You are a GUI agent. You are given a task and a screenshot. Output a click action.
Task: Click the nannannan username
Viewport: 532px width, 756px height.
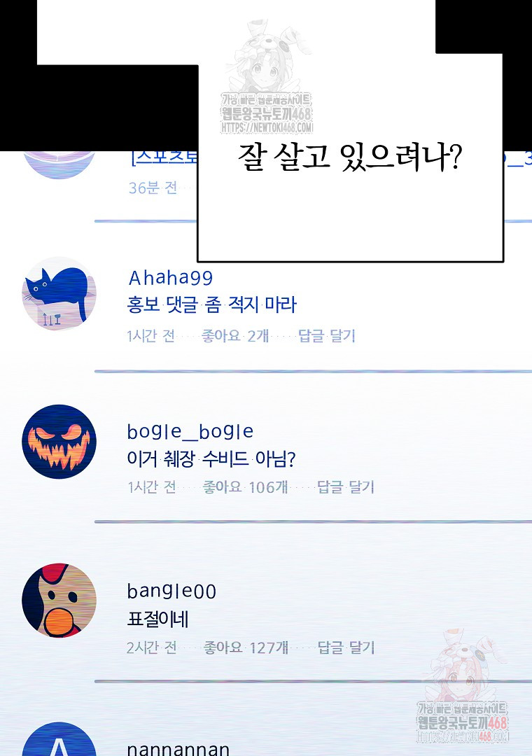click(178, 749)
